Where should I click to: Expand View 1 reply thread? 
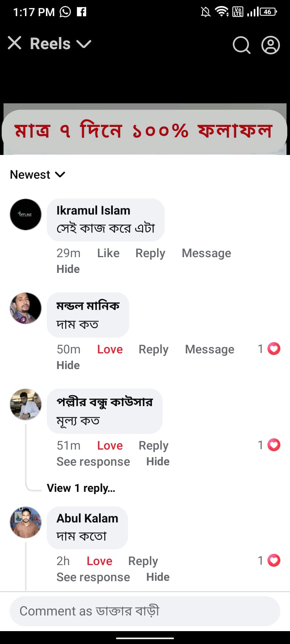coord(81,488)
